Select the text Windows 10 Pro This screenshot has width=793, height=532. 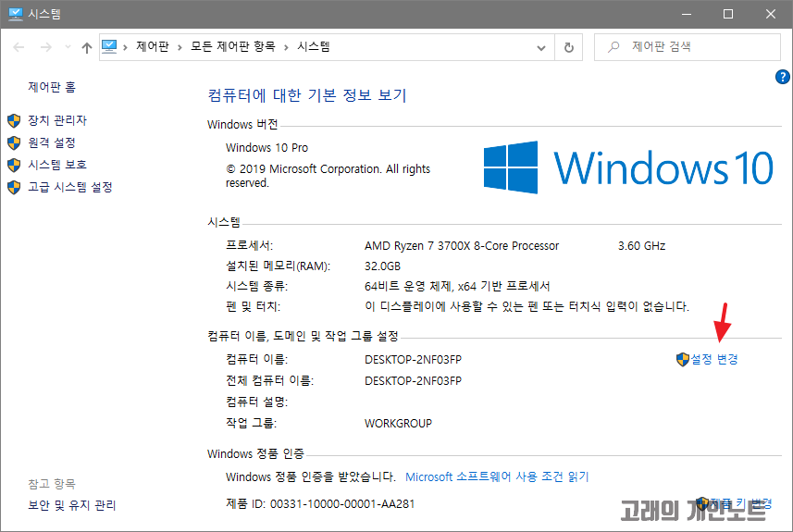point(267,148)
